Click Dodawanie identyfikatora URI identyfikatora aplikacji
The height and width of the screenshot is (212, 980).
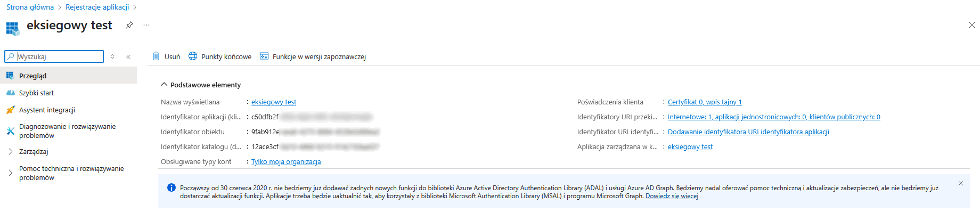coord(748,132)
